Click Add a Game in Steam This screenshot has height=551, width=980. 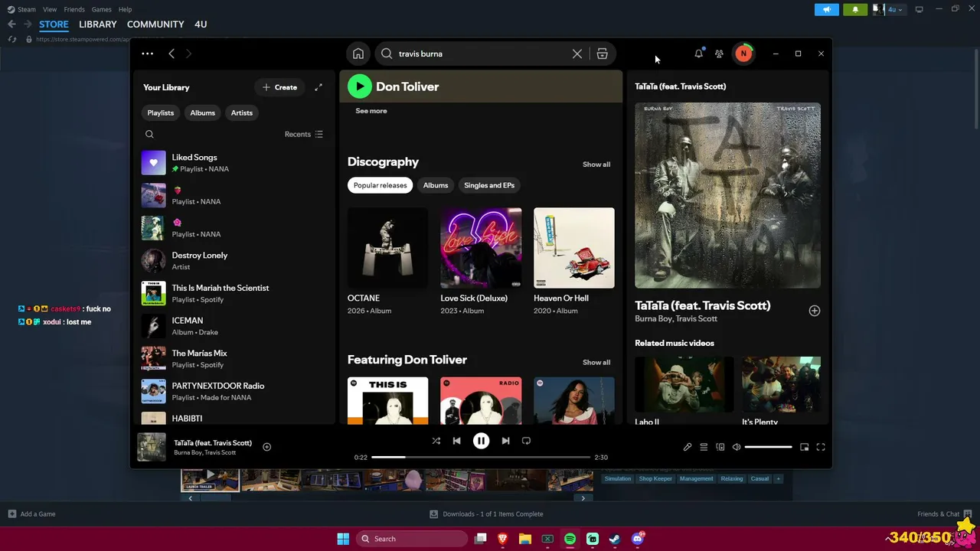pyautogui.click(x=32, y=514)
